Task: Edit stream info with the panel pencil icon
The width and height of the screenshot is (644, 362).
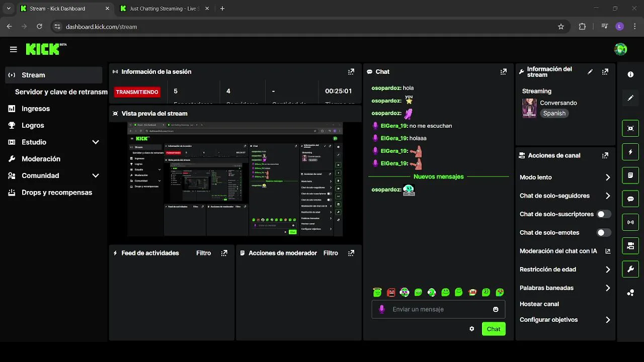Action: pos(590,72)
